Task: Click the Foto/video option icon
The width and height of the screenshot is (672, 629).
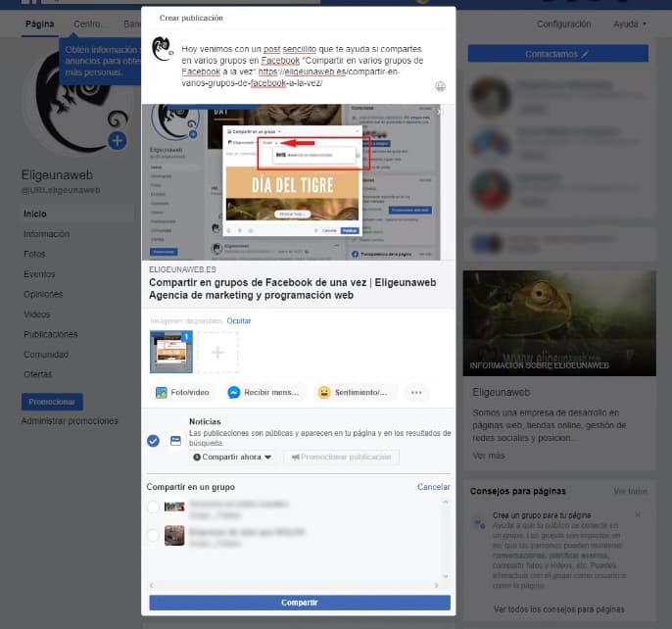Action: coord(162,393)
